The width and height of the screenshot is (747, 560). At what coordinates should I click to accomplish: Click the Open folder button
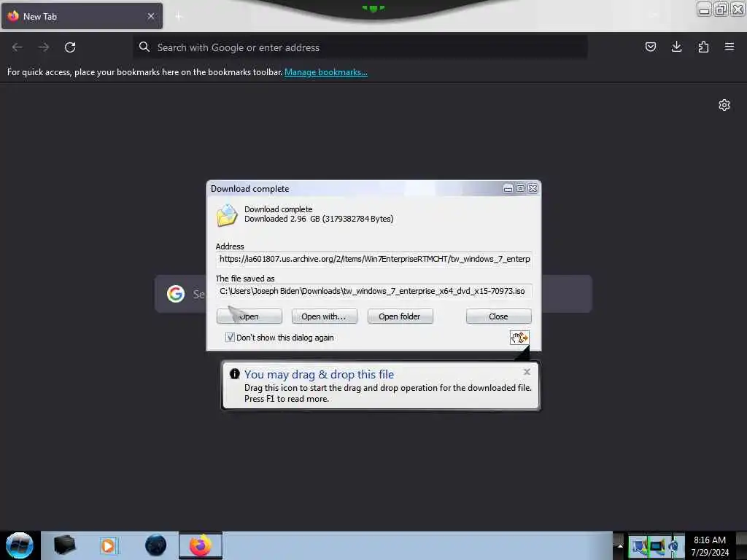400,316
